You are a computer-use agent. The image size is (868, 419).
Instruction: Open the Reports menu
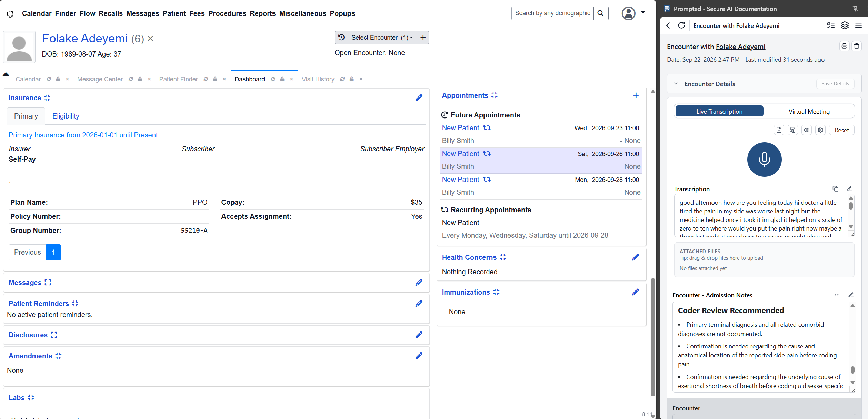tap(263, 13)
